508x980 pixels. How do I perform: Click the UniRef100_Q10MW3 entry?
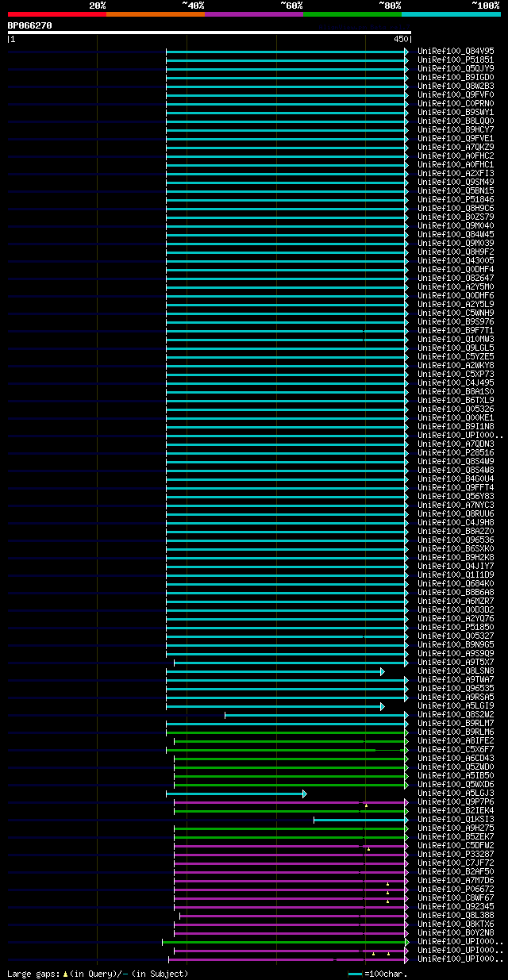[x=456, y=339]
